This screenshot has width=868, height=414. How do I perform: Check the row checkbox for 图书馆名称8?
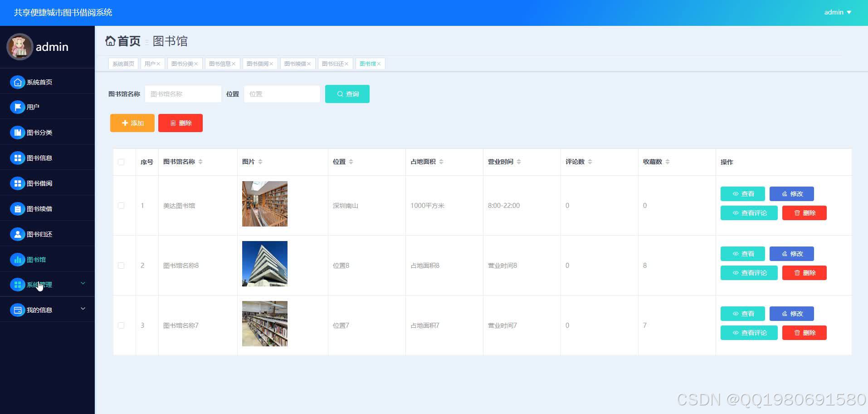click(121, 266)
